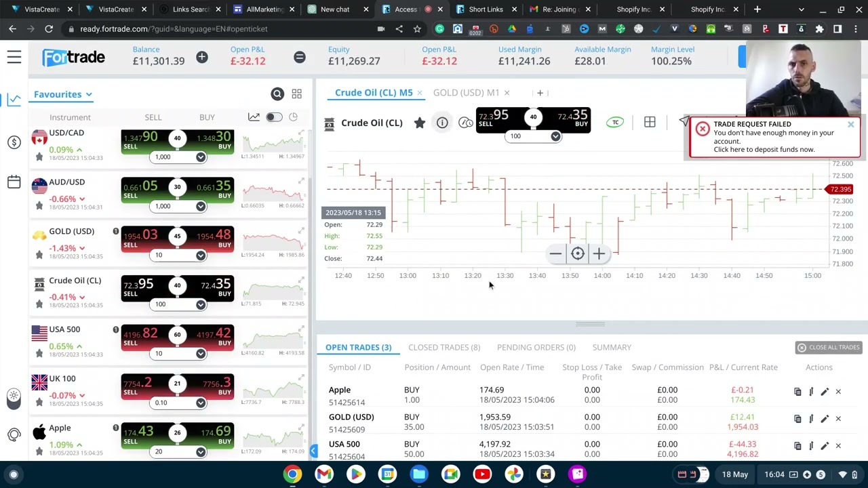Viewport: 868px width, 488px height.
Task: Open Apple amount dropdown showing 20
Action: 201,451
